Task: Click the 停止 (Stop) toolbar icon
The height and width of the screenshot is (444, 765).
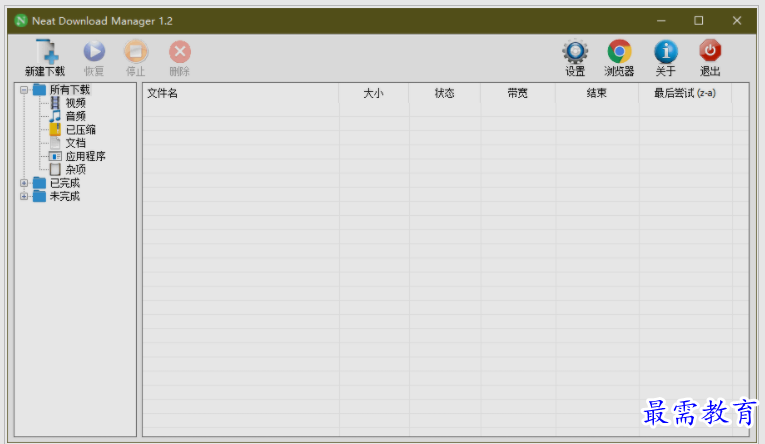Action: coord(136,51)
